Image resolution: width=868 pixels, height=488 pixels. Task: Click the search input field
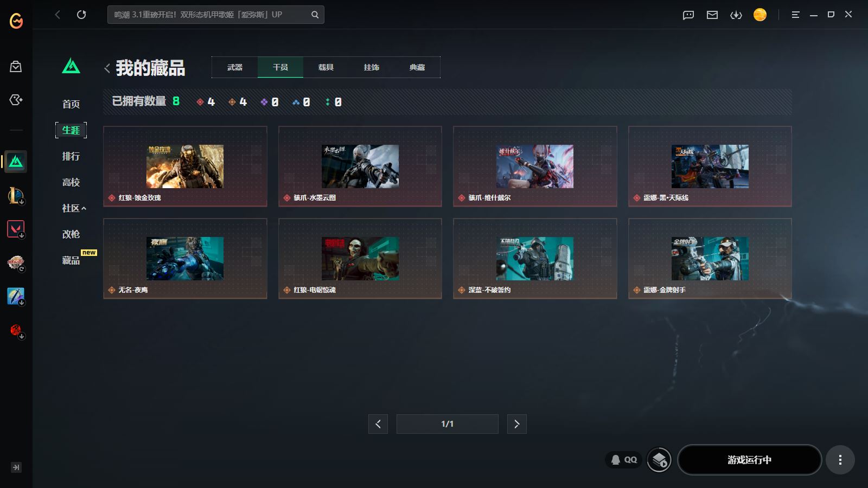tap(209, 15)
